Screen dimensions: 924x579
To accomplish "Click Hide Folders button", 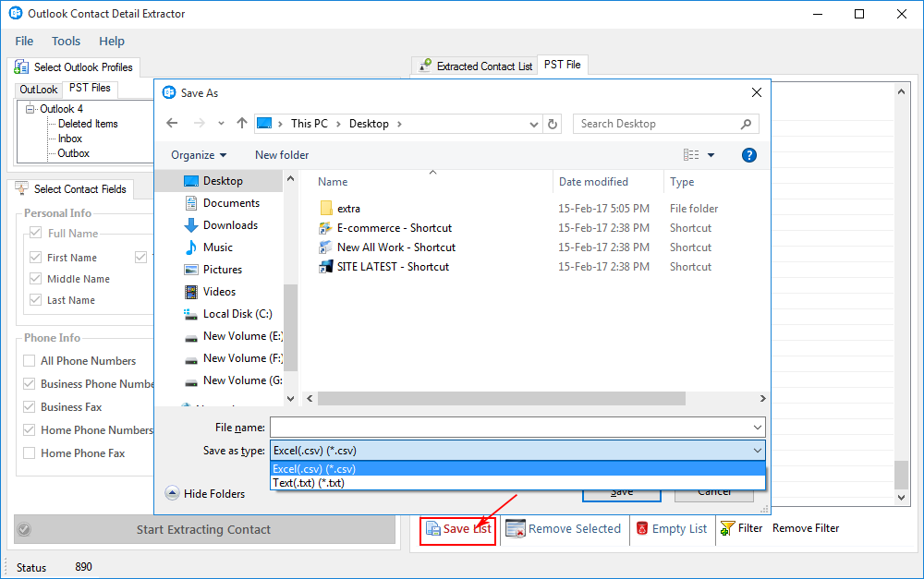I will [205, 494].
